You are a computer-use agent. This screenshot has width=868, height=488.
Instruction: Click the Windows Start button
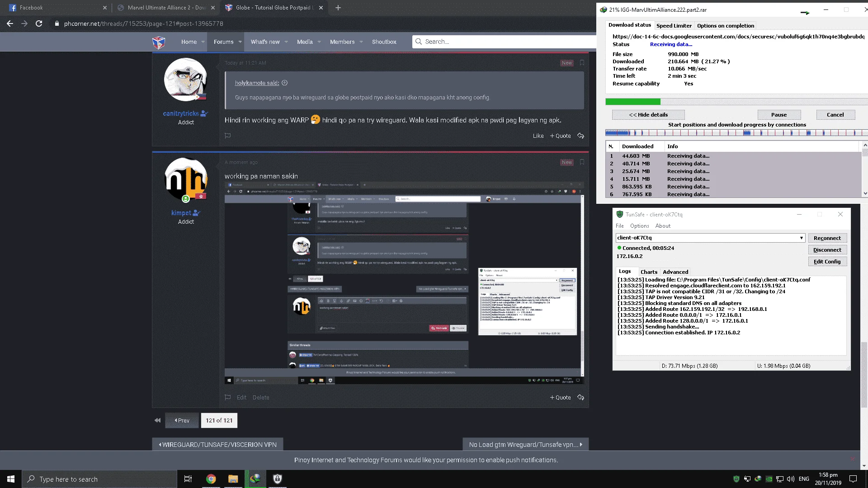[11, 479]
